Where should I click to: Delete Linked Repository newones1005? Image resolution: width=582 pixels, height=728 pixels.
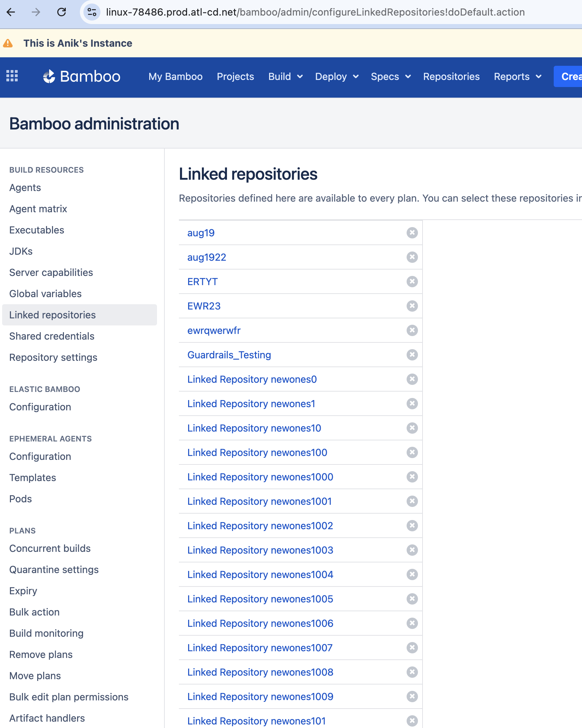pyautogui.click(x=412, y=599)
